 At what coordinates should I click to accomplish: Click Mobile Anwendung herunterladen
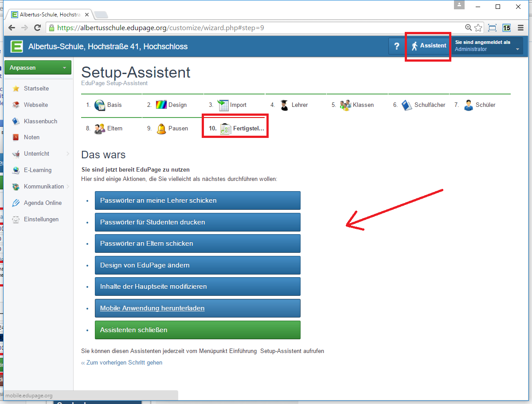[x=198, y=308]
